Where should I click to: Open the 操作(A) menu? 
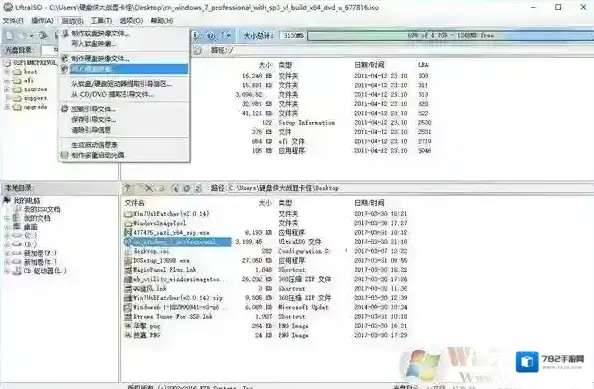(x=42, y=20)
